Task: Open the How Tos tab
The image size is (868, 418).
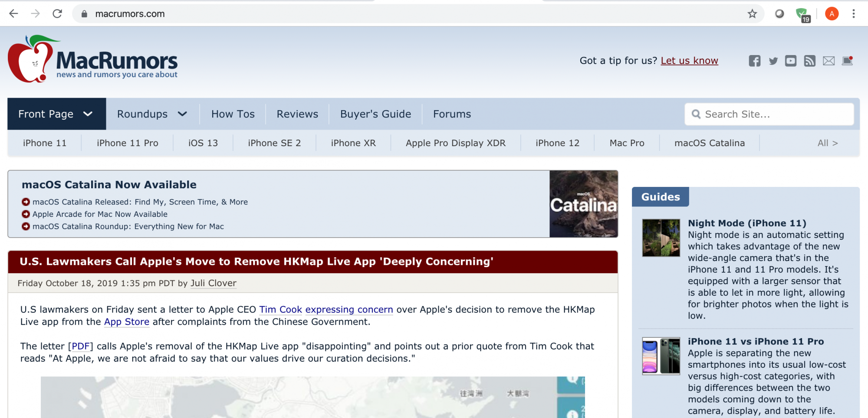Action: coord(233,114)
